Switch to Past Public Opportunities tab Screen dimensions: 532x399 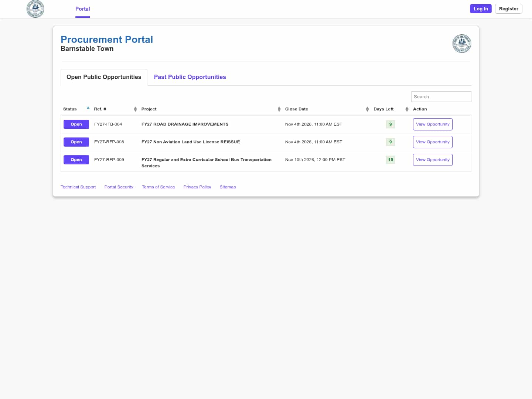click(190, 77)
